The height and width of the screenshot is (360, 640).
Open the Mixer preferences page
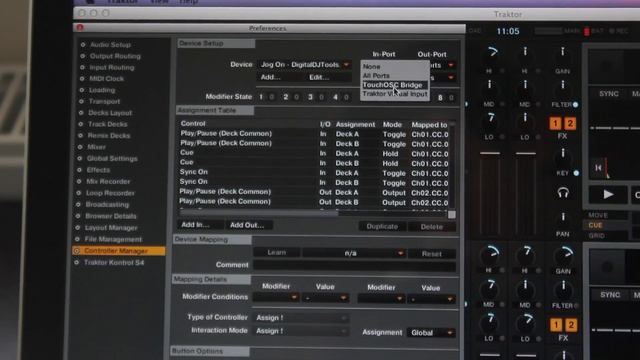tap(96, 147)
